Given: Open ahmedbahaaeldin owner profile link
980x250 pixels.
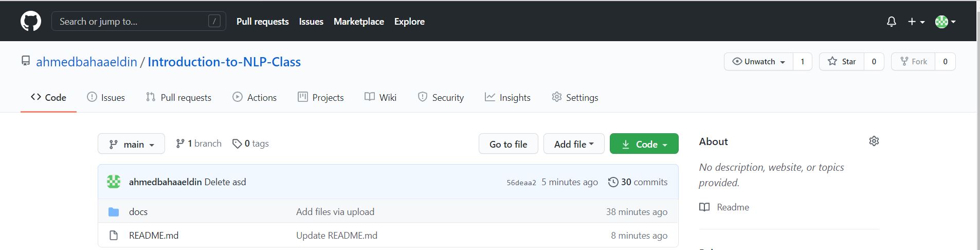Looking at the screenshot, I should (86, 62).
